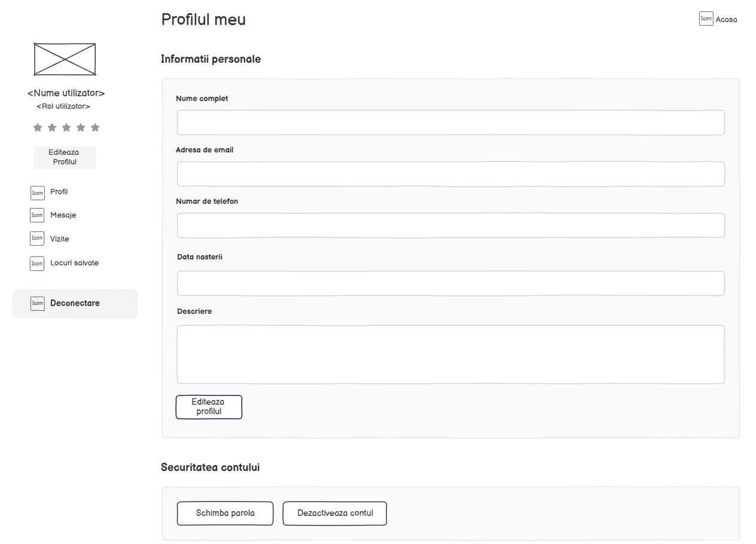
Task: Click the icon next to Profil
Action: click(x=38, y=192)
